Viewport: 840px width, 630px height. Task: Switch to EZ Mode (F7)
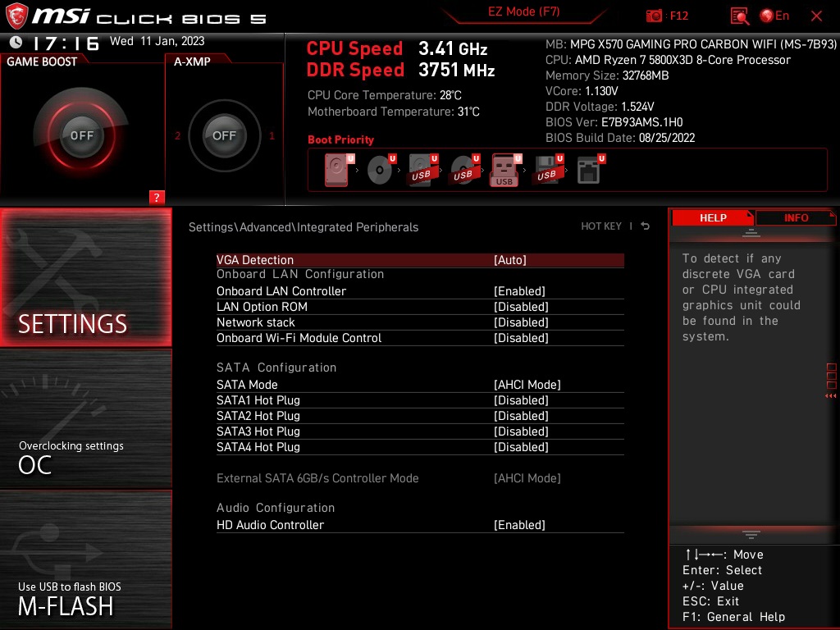coord(524,11)
